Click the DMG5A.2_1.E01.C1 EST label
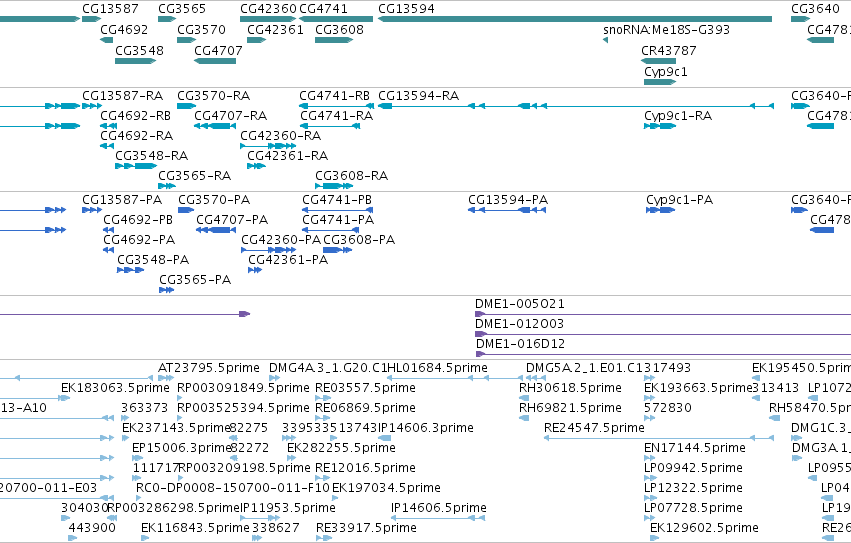Image resolution: width=851 pixels, height=543 pixels. point(585,368)
